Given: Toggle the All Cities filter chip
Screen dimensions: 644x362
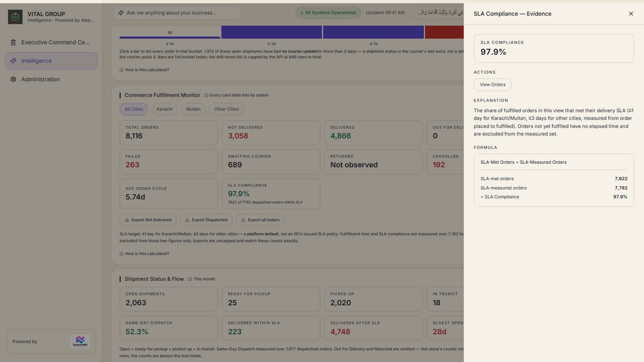Looking at the screenshot, I should [x=134, y=109].
